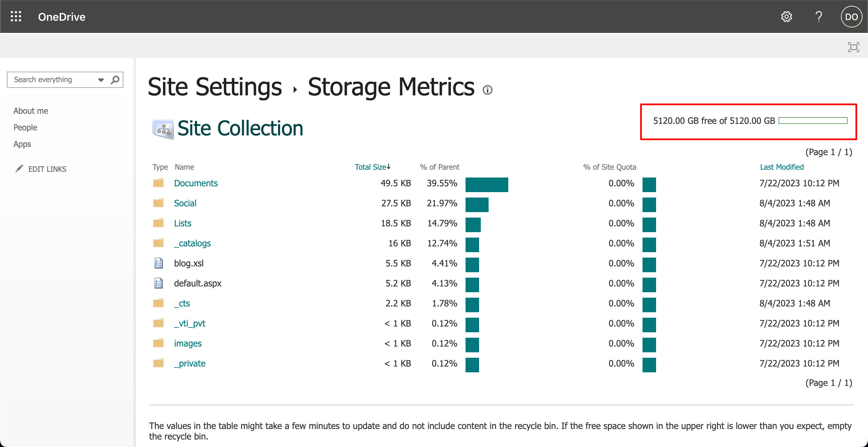Click the help question mark icon
This screenshot has width=868, height=447.
point(818,17)
